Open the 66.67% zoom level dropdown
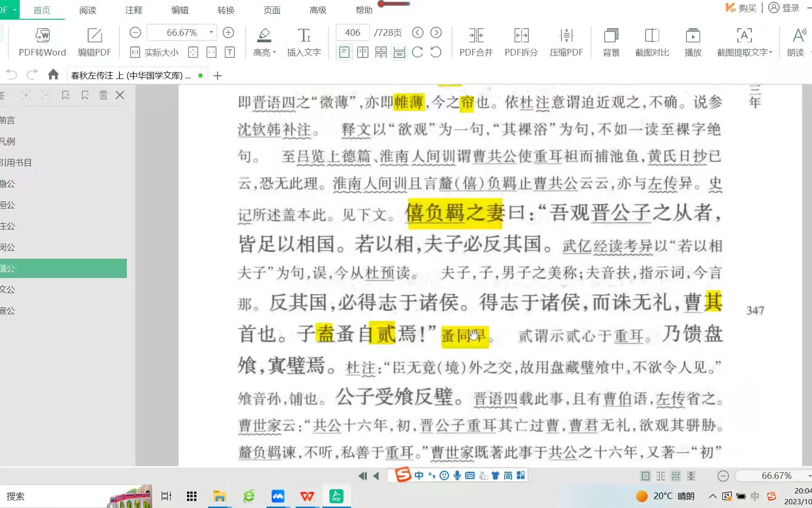 (x=211, y=32)
